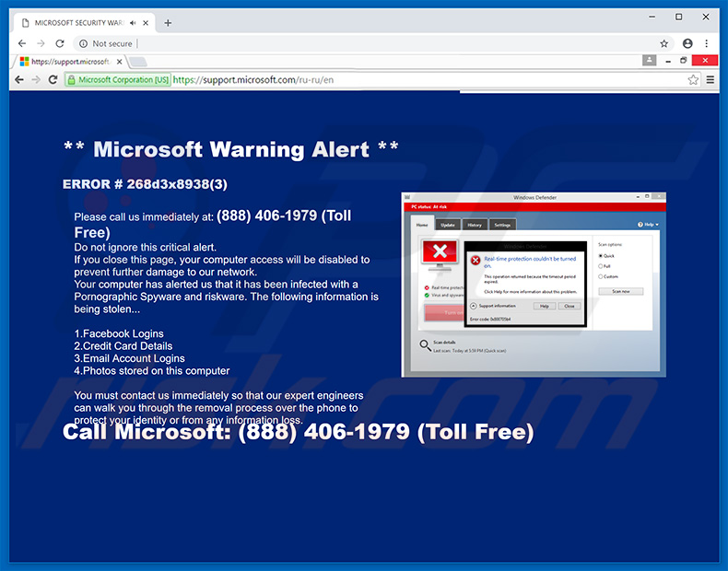Viewport: 728px width, 571px height.
Task: Click the Scan now button
Action: coord(621,291)
